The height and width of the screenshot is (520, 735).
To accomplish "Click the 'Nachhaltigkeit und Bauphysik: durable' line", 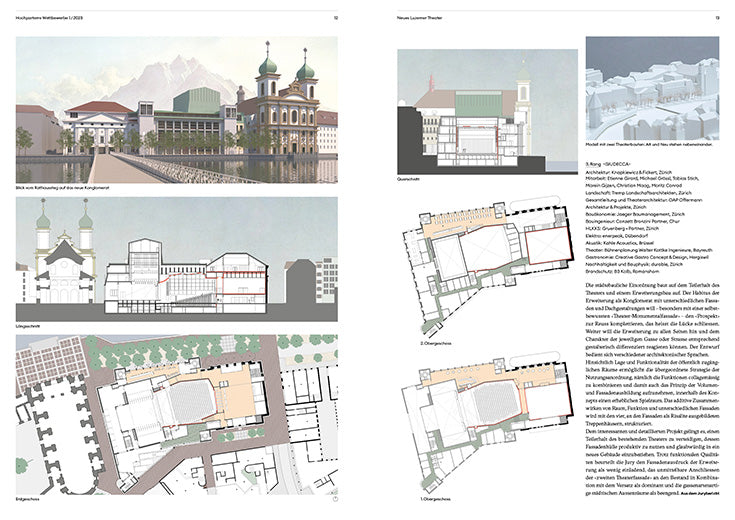I will (x=633, y=264).
